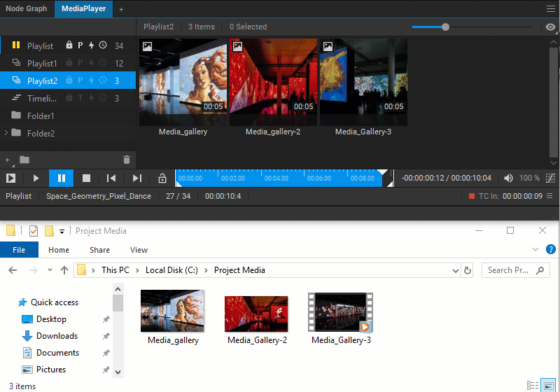
Task: Select the Media_gallery thumbnail in Playlist2
Action: [x=183, y=82]
